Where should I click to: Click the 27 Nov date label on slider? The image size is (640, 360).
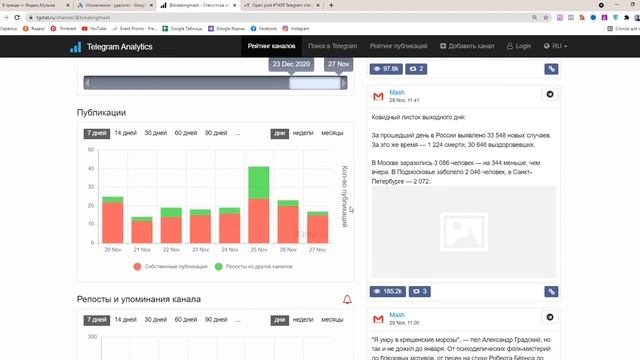click(x=338, y=64)
